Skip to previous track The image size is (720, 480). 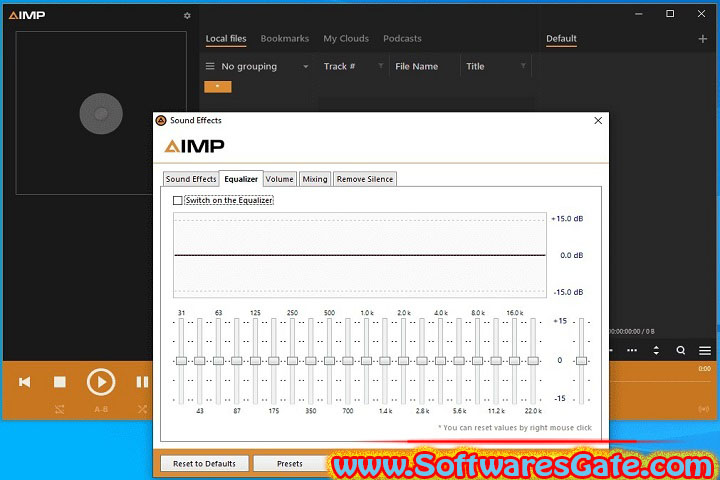(x=25, y=382)
